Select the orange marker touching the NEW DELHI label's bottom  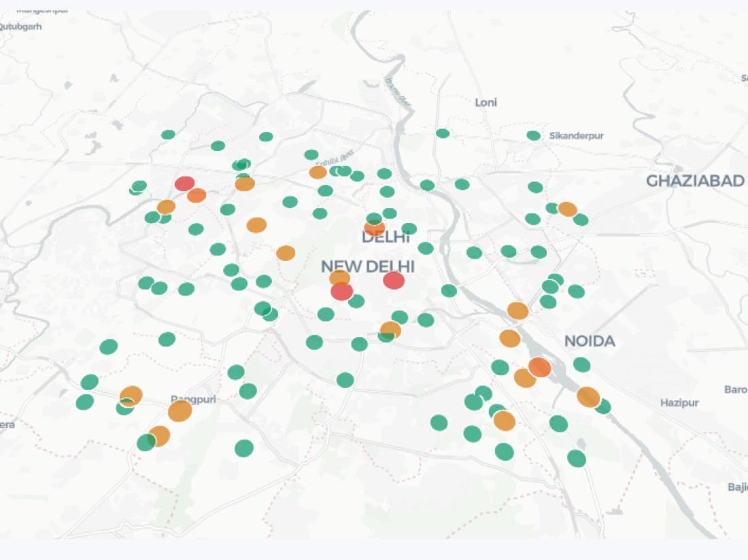[339, 278]
